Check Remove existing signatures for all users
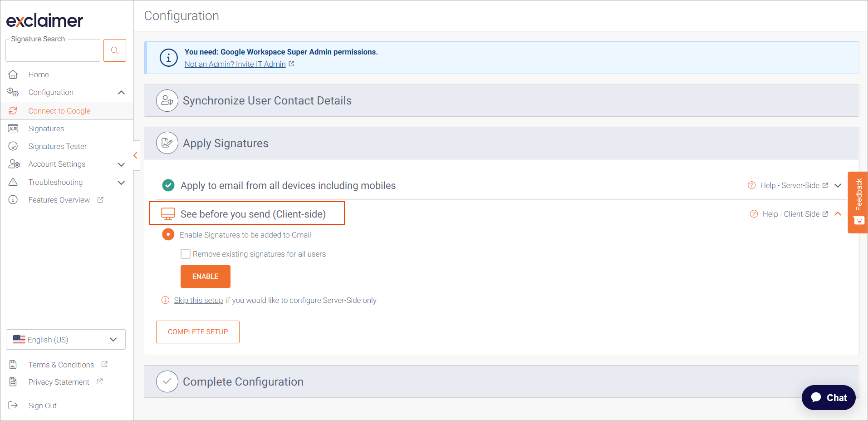The height and width of the screenshot is (421, 868). pos(186,254)
